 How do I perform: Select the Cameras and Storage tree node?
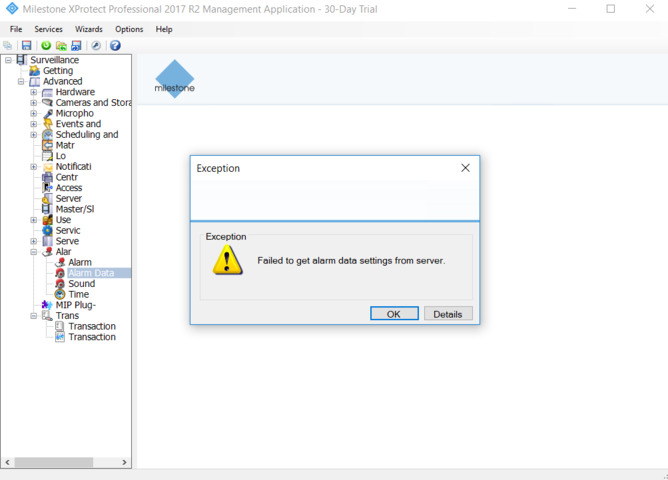click(x=93, y=103)
